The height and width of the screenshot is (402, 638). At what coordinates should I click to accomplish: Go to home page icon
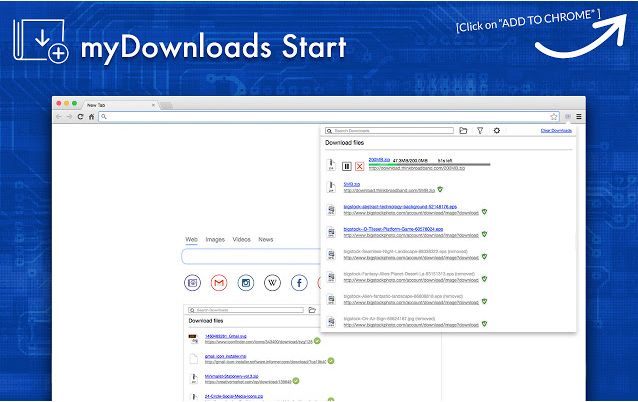click(x=92, y=117)
